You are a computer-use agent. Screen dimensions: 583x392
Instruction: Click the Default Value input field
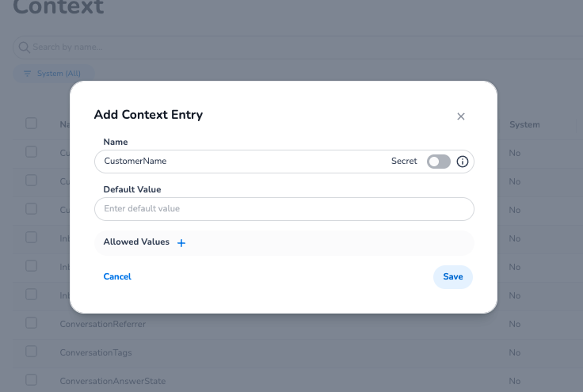coord(284,209)
